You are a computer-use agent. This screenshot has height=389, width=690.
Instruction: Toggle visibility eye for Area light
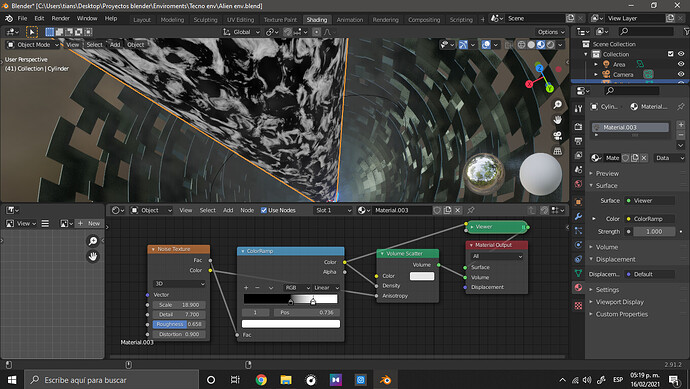point(681,64)
